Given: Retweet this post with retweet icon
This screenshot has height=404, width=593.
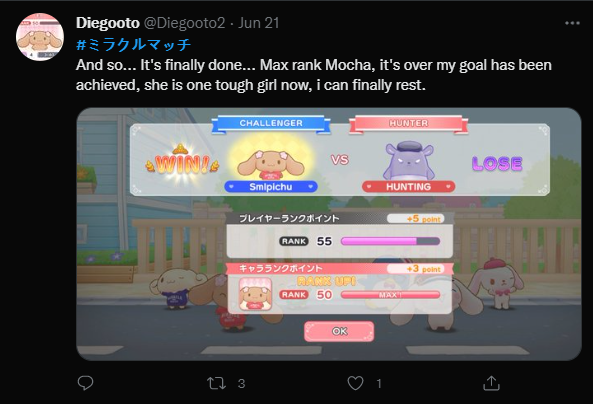Looking at the screenshot, I should click(216, 383).
